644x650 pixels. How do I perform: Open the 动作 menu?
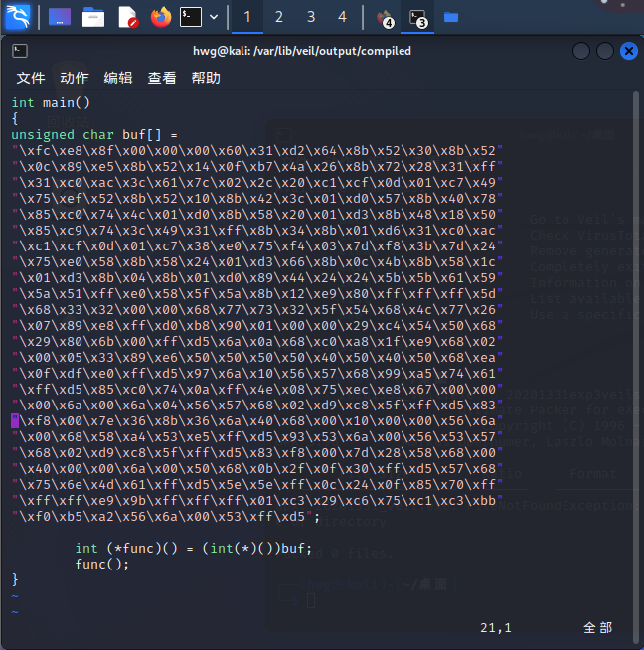tap(75, 78)
